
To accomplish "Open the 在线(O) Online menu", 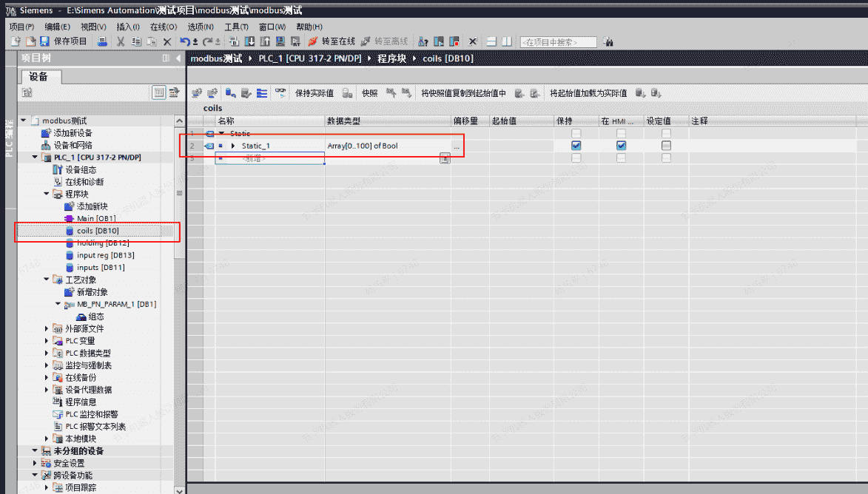I will pos(163,27).
